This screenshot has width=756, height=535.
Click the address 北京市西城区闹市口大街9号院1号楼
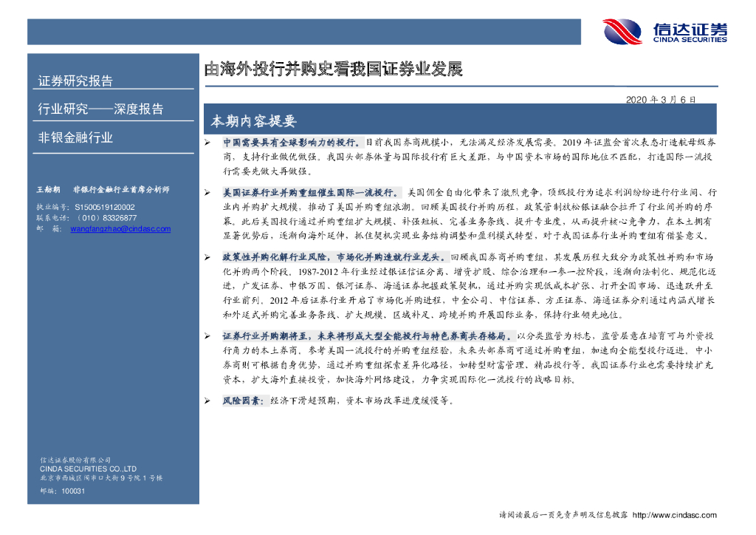[101, 478]
